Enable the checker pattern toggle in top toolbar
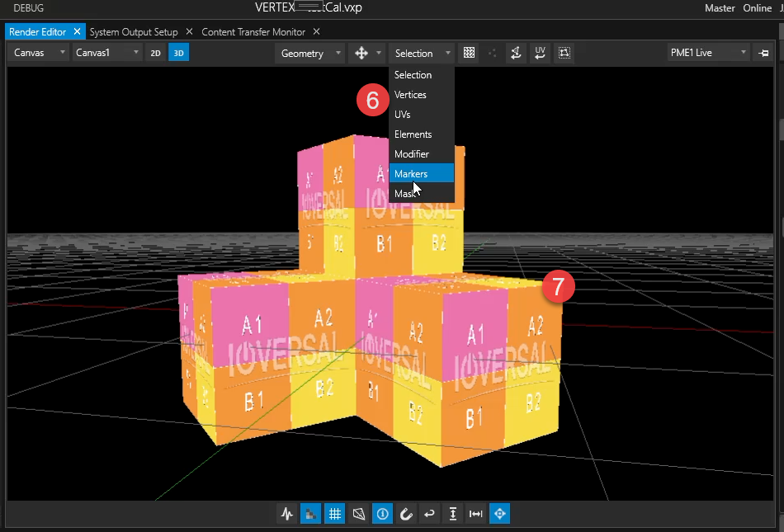 coord(469,52)
